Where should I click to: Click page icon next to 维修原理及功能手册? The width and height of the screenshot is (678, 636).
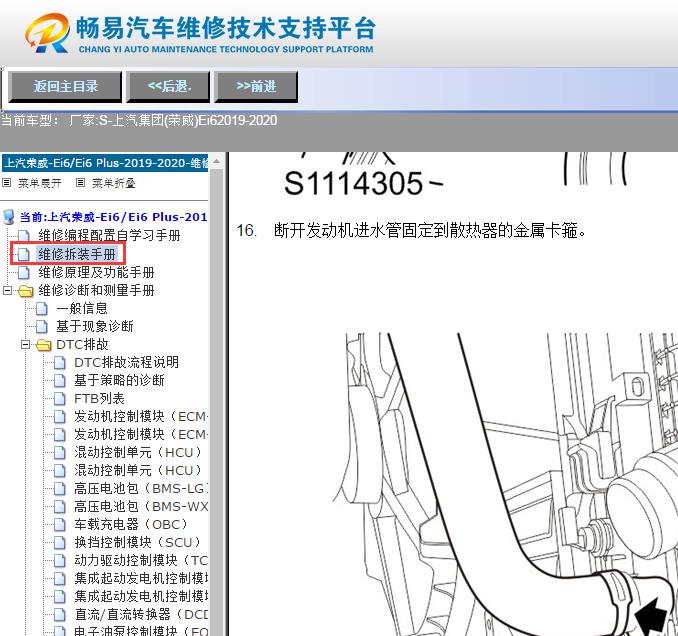tap(24, 273)
